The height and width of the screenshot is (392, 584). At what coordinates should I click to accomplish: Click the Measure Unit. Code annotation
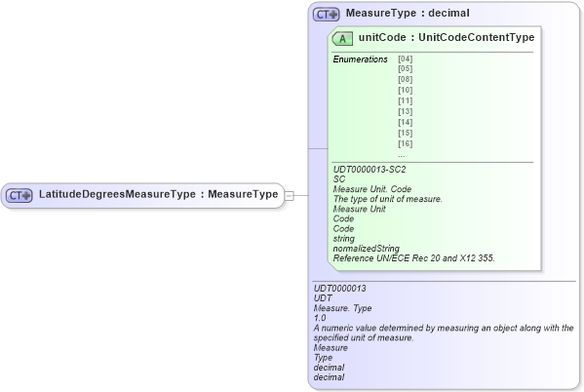click(372, 189)
